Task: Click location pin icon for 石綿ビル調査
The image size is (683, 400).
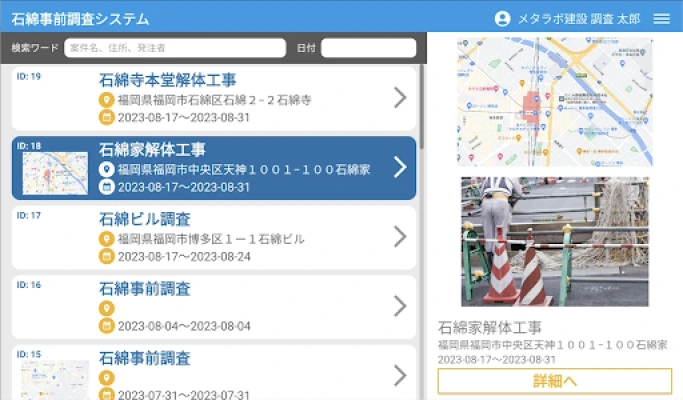Action: [x=107, y=239]
